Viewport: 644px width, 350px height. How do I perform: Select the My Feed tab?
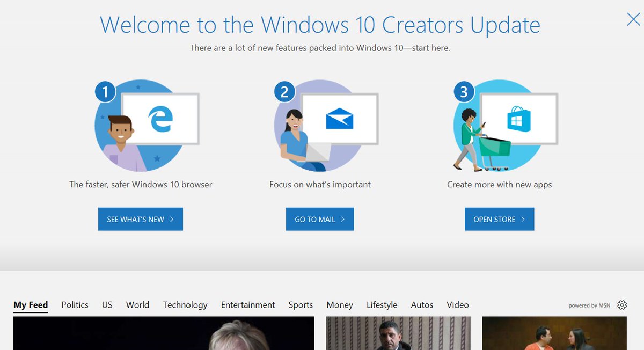[31, 305]
